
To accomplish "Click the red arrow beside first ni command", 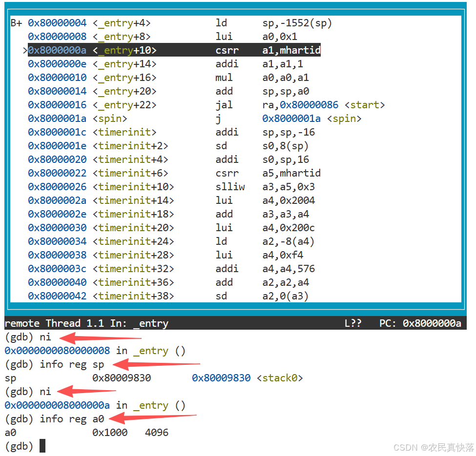I will point(103,337).
